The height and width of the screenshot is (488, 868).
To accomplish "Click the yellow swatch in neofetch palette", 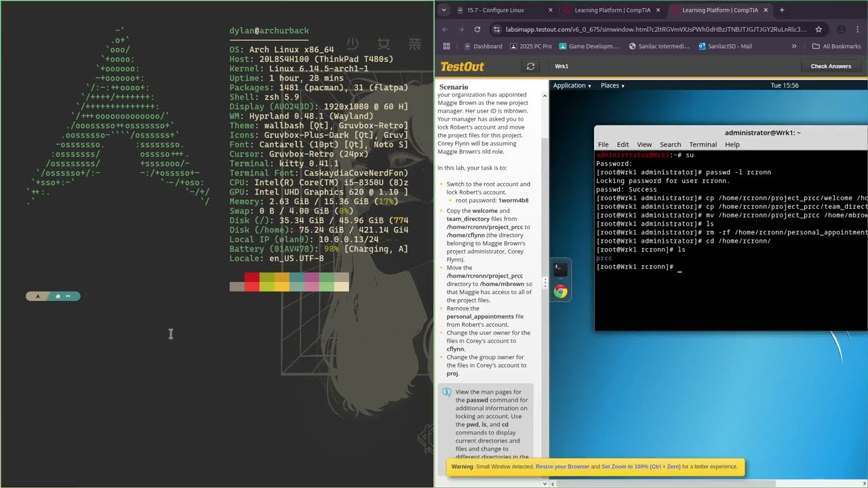I will pyautogui.click(x=281, y=282).
